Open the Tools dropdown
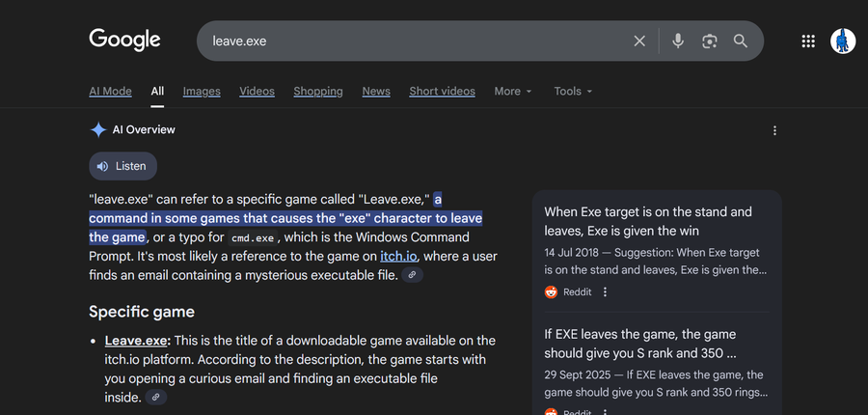868x415 pixels. pyautogui.click(x=573, y=91)
